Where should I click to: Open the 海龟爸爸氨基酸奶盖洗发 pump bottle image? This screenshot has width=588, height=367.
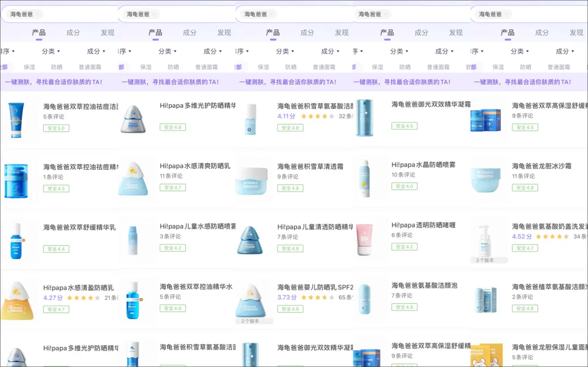click(485, 241)
